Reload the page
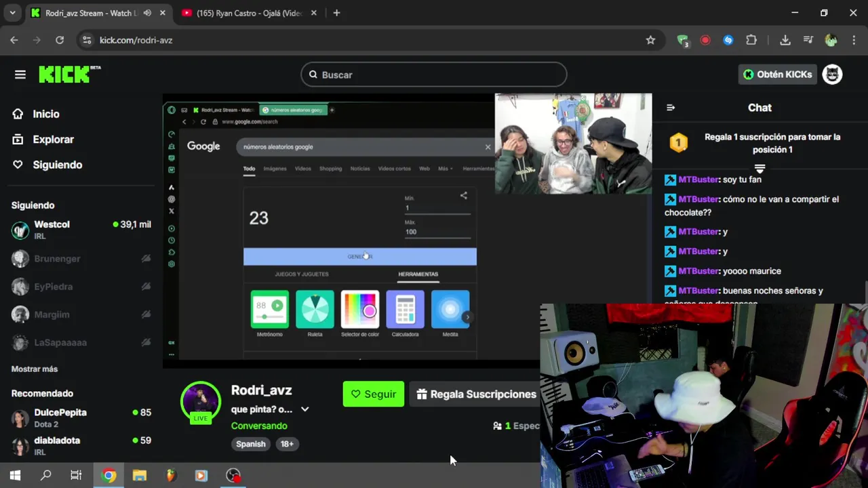Viewport: 868px width, 488px height. pos(60,40)
